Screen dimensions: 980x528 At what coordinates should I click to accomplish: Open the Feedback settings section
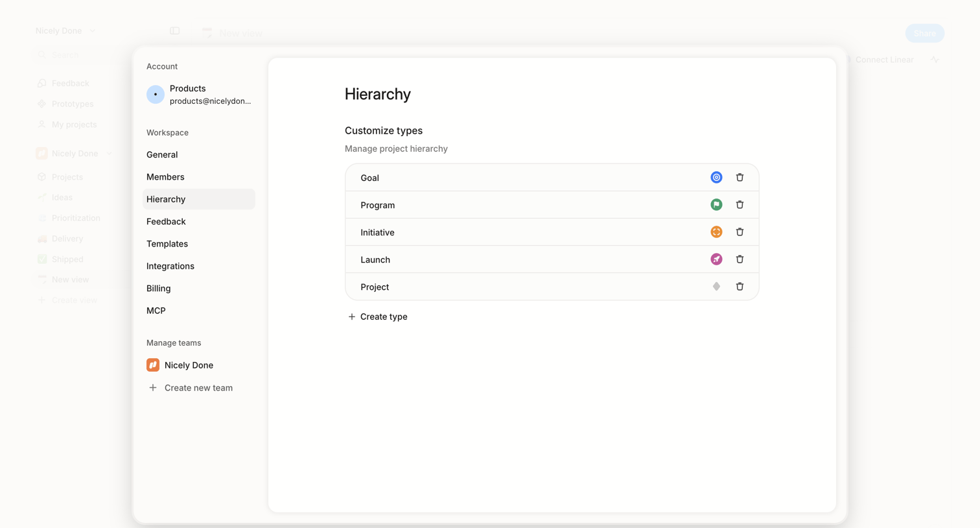coord(199,221)
